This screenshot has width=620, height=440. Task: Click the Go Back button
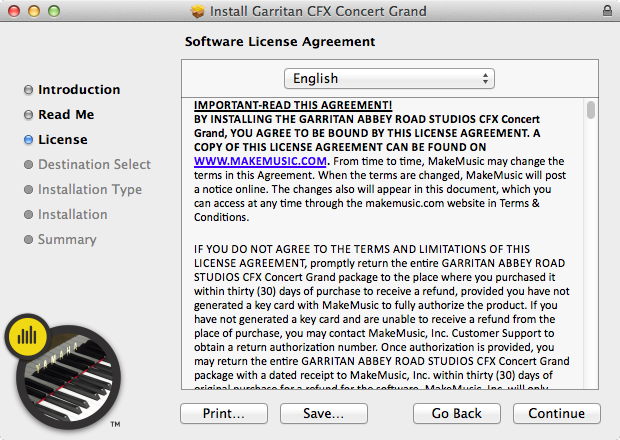pos(457,414)
